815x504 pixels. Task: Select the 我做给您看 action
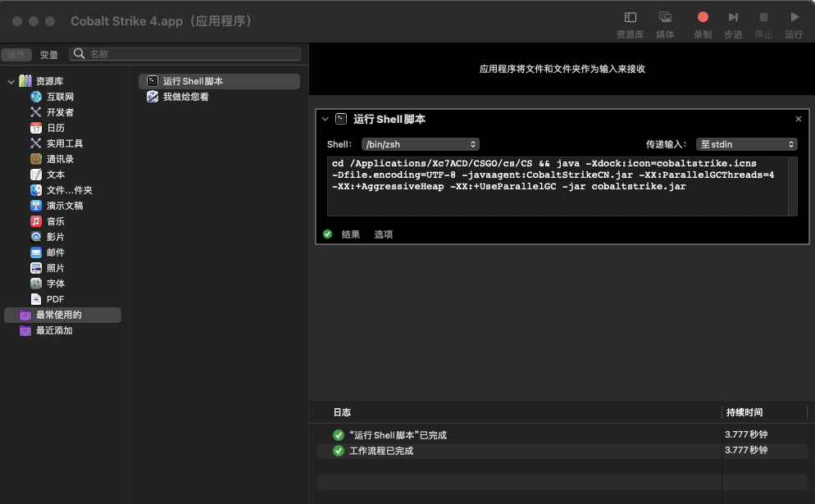point(220,97)
